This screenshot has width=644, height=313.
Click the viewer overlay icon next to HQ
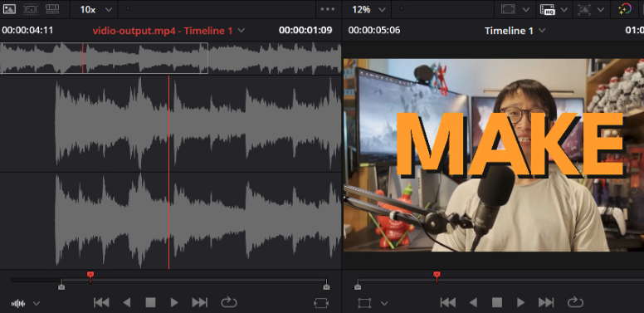pyautogui.click(x=583, y=9)
